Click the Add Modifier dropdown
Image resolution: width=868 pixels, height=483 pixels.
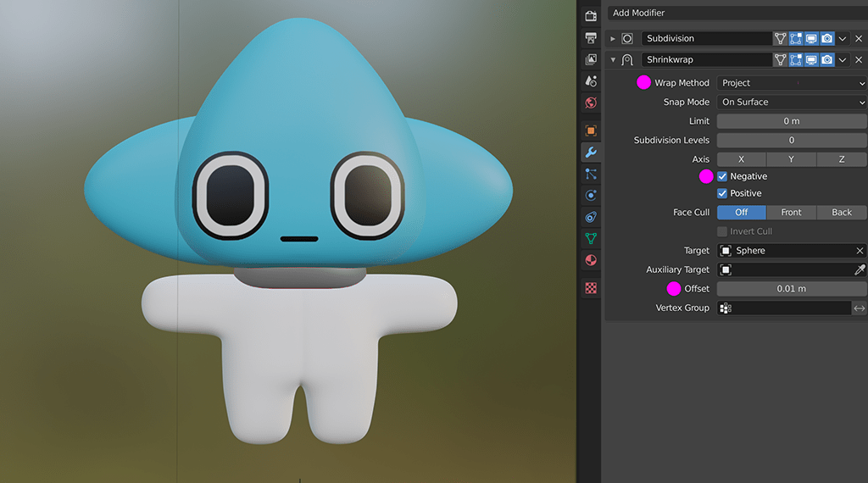click(737, 13)
